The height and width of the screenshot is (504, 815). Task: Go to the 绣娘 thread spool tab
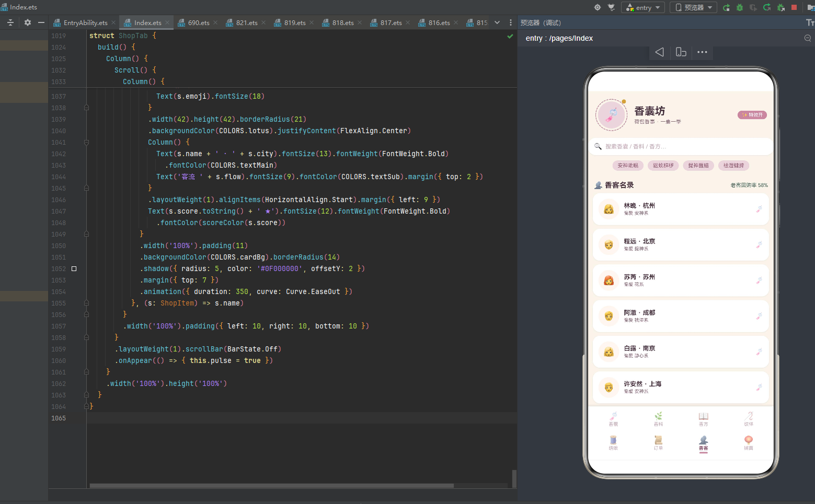click(x=613, y=443)
